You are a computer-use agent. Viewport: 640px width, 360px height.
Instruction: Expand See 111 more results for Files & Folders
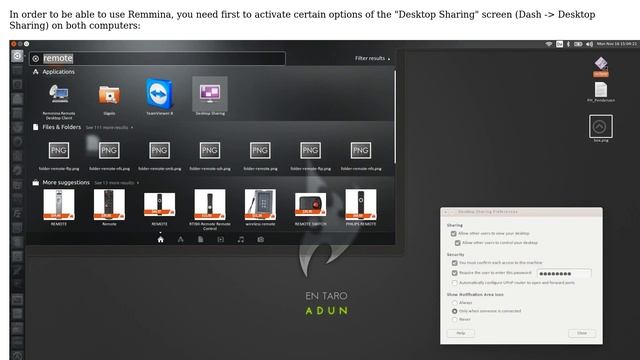(109, 128)
